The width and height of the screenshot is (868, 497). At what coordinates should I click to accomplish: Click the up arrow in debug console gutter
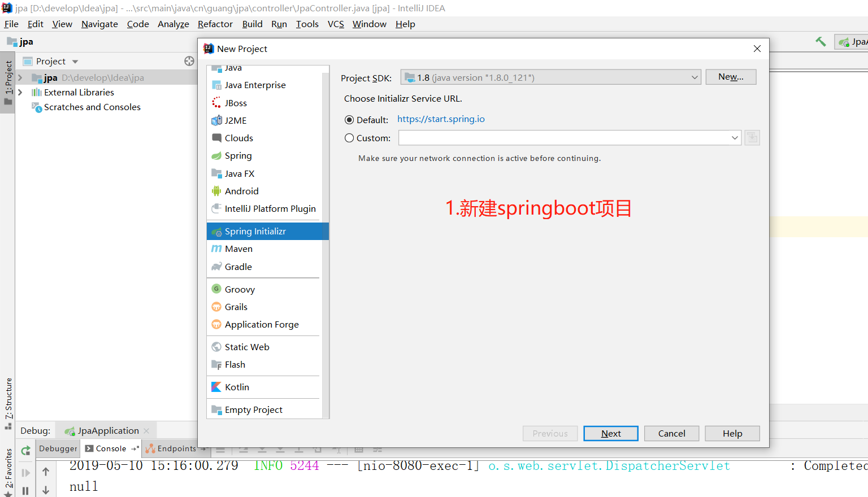(x=46, y=472)
